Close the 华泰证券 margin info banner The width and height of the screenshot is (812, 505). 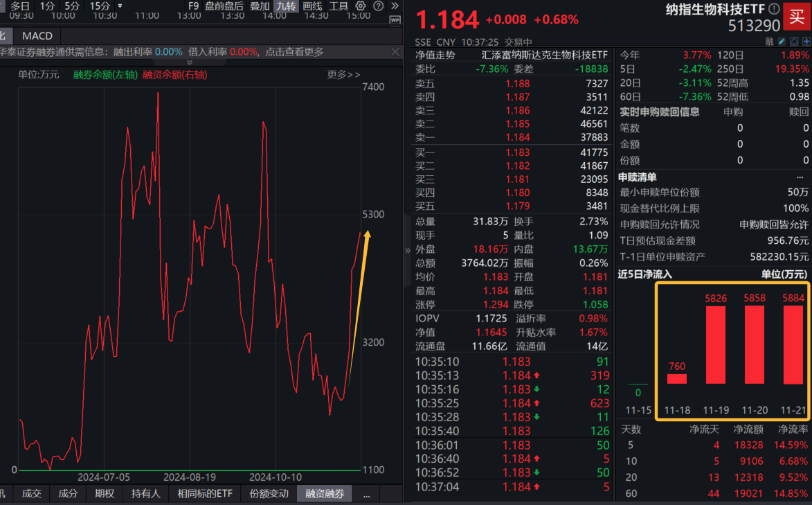coord(395,52)
